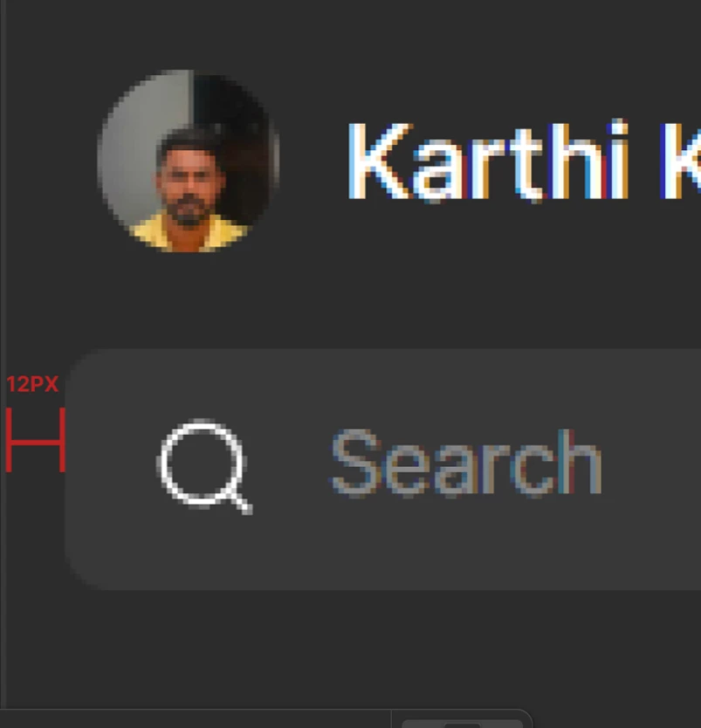701x728 pixels.
Task: Click the small dark control inside the bottom tab
Action: pyautogui.click(x=463, y=725)
